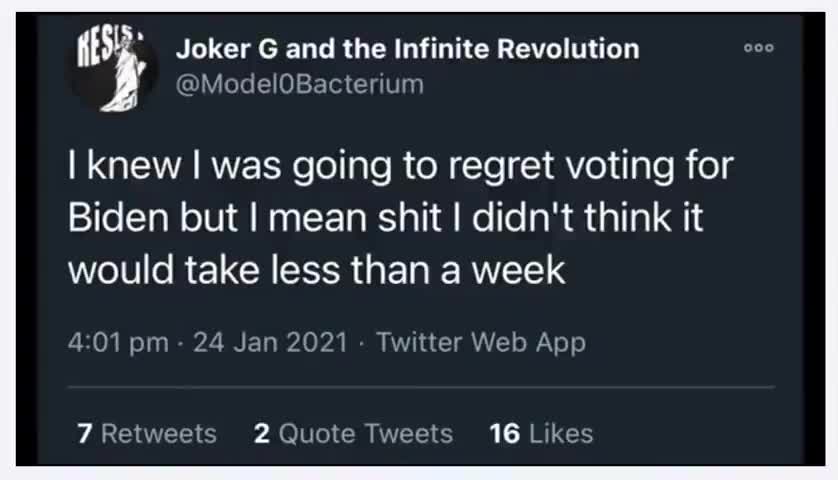View the 2 Quote Tweets list

(x=353, y=433)
